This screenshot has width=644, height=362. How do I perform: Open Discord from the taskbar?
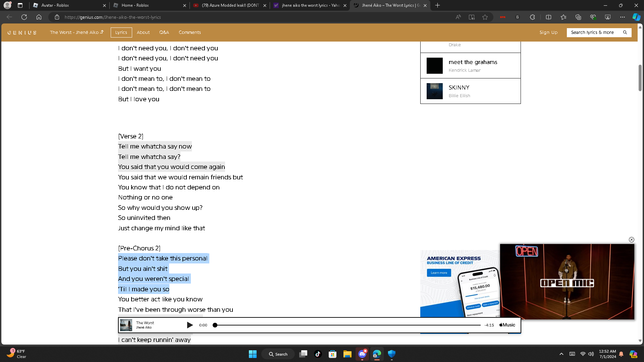(362, 354)
